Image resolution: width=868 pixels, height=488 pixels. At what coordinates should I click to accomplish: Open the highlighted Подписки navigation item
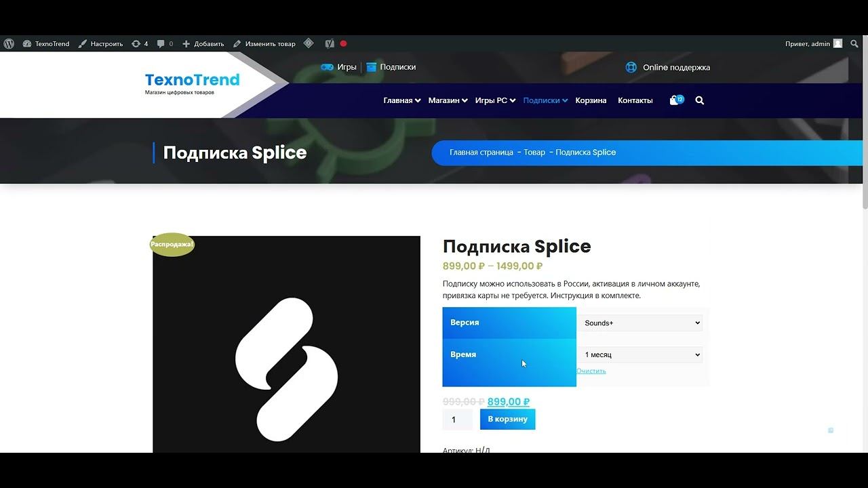(541, 100)
